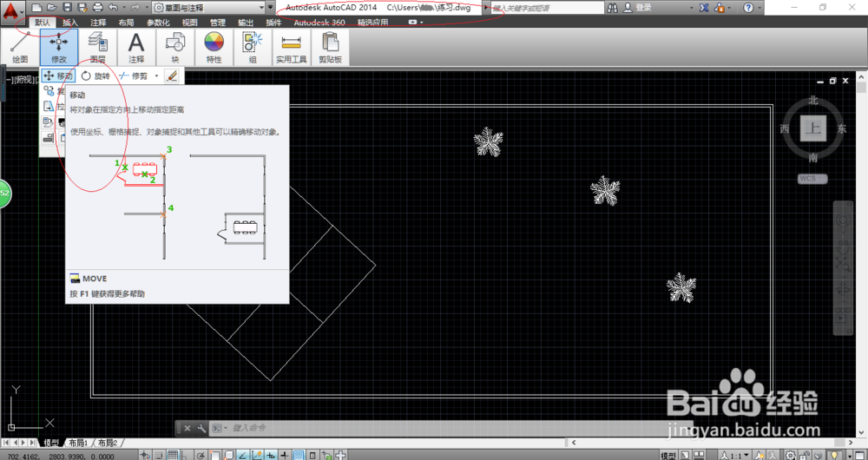Click the Erase icon in the Modify panel
Image resolution: width=868 pixels, height=460 pixels.
click(172, 76)
